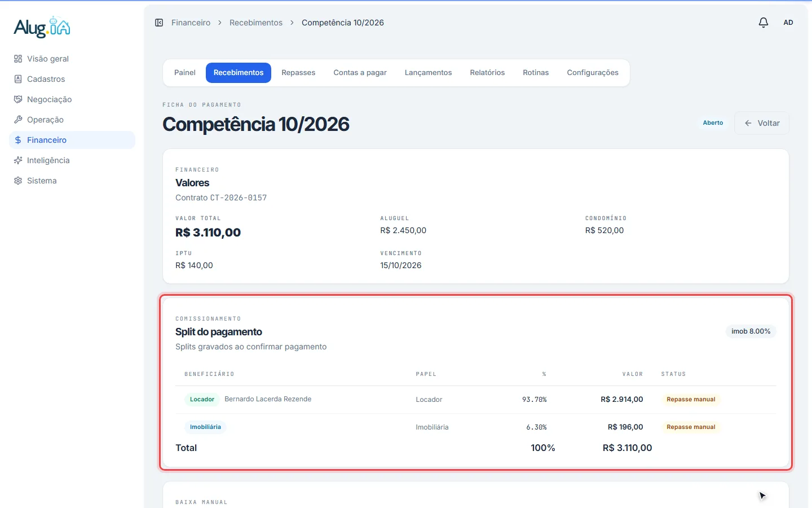This screenshot has width=812, height=508.
Task: Open Operação section
Action: click(x=72, y=120)
